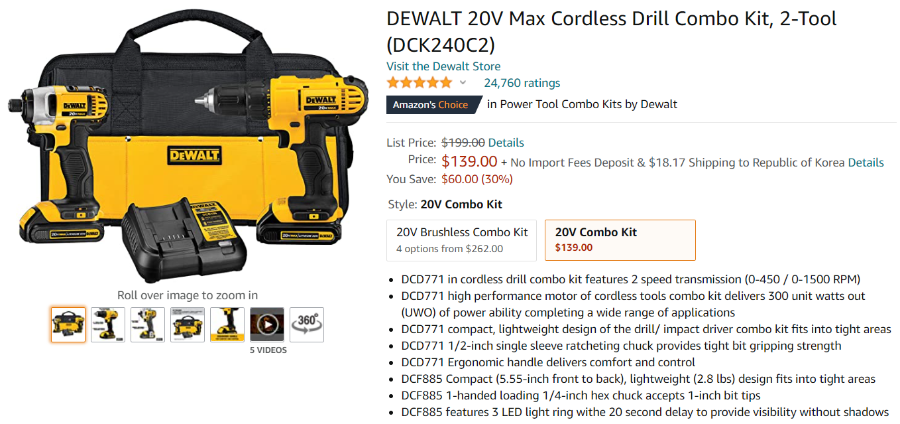Click the 5 VIDEOS label
This screenshot has width=900, height=424.
coord(268,350)
